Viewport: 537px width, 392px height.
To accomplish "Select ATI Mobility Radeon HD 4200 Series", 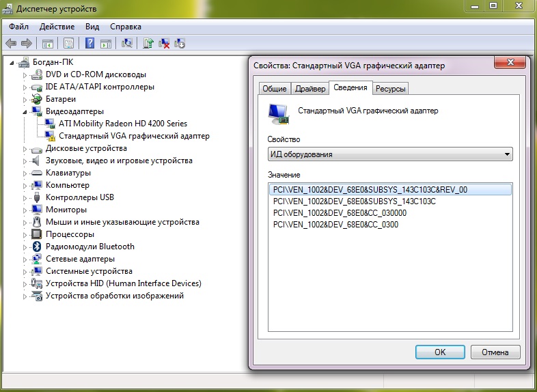I will pos(123,124).
